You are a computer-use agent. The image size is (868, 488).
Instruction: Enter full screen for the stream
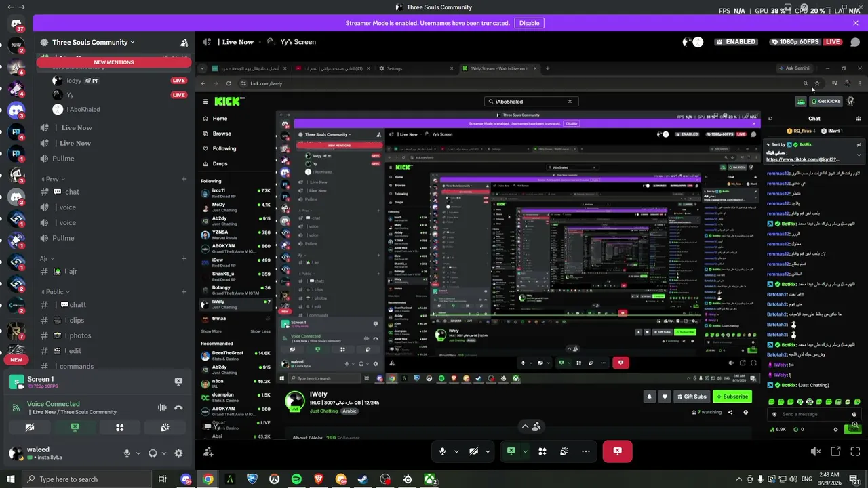[x=854, y=451]
